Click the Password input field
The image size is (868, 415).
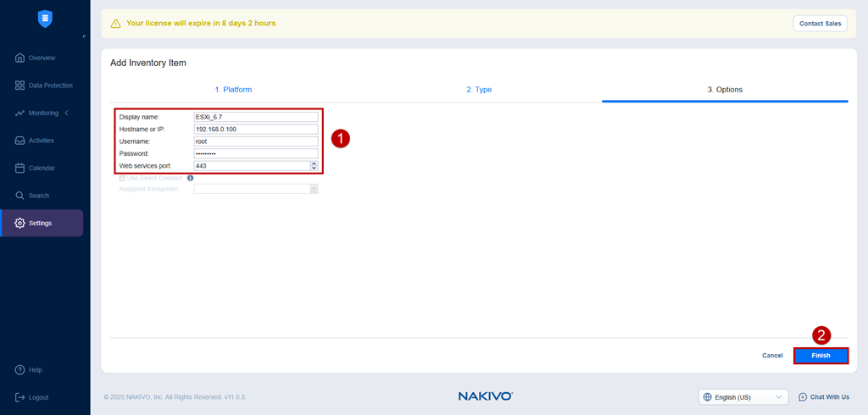(256, 153)
